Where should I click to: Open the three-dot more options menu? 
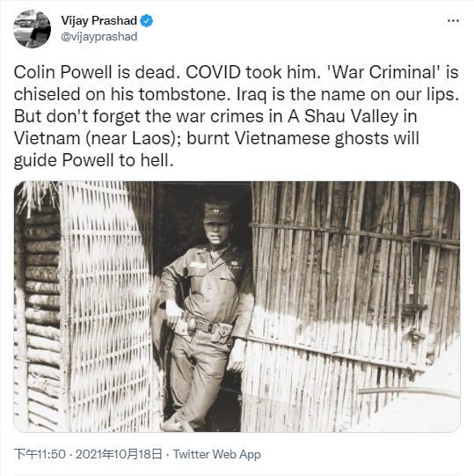[453, 20]
